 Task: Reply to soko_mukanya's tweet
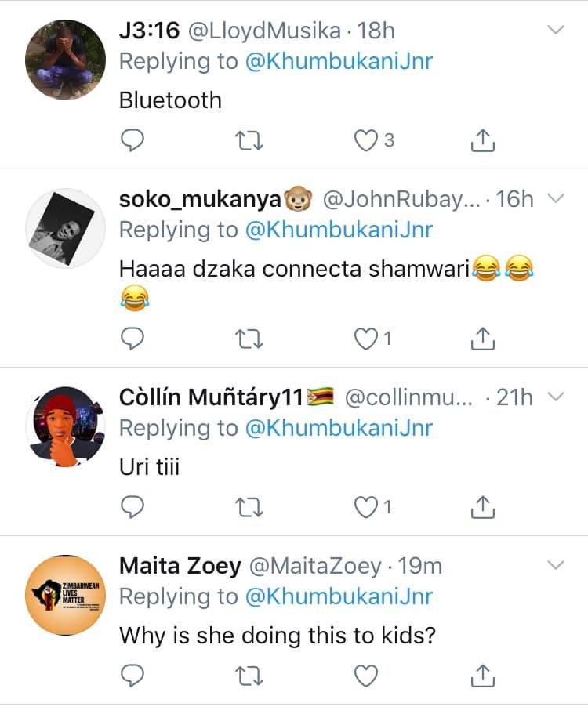pyautogui.click(x=132, y=339)
